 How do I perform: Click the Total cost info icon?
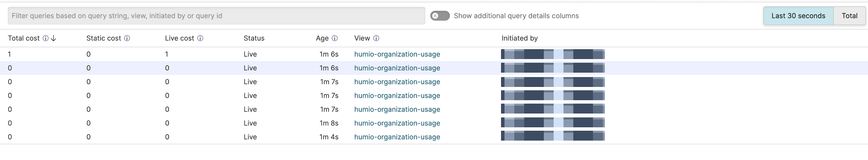pos(46,38)
